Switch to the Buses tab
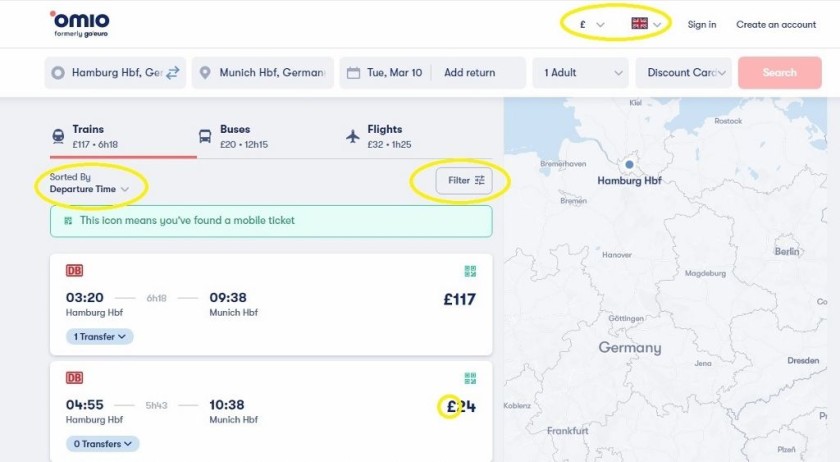The width and height of the screenshot is (840, 462). (x=233, y=137)
